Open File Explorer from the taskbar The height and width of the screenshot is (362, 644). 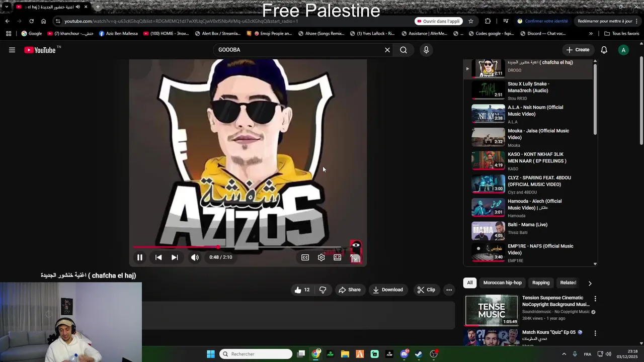coord(345,354)
